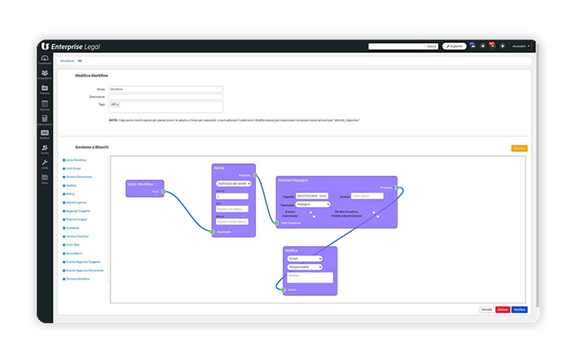
Task: Click the Inizio Workflow output connector dot
Action: pos(164,191)
